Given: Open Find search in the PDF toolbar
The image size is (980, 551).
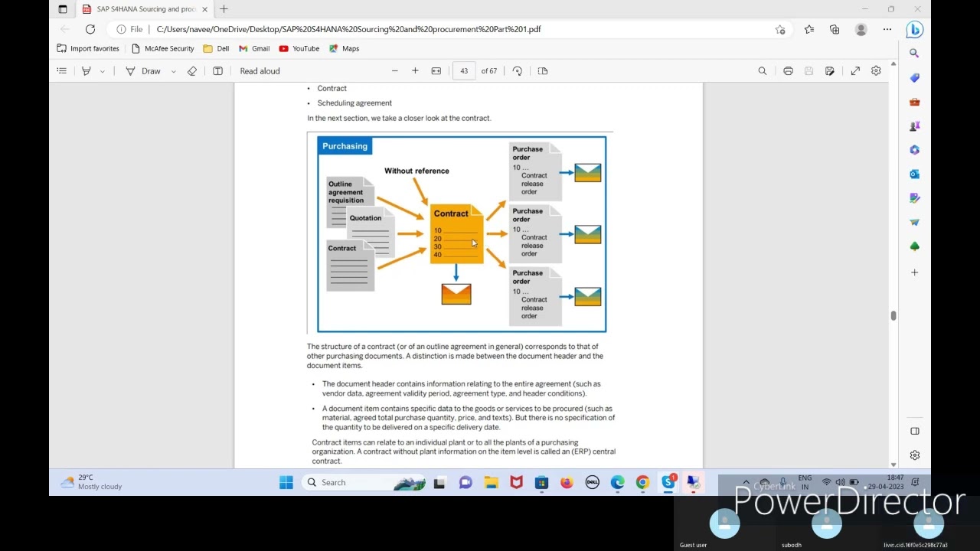Looking at the screenshot, I should click(763, 71).
